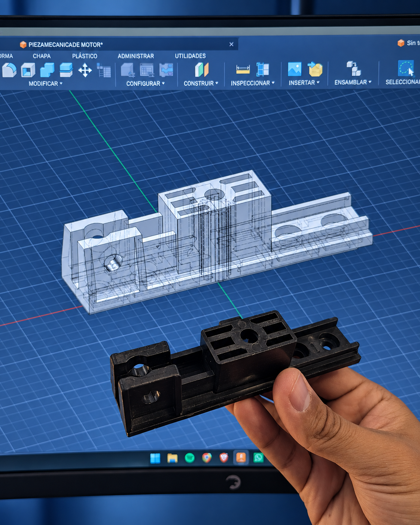420x525 pixels.
Task: Select the Combine bodies tool icon
Action: [47, 70]
